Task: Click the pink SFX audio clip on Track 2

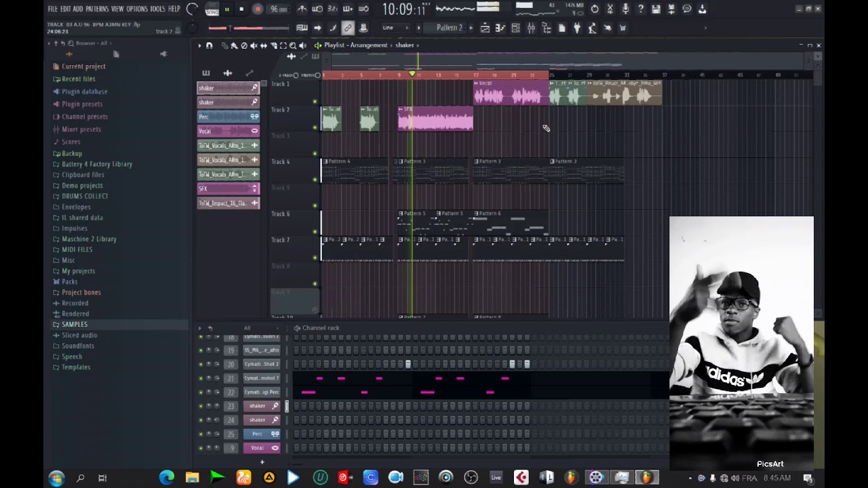Action: (x=435, y=119)
